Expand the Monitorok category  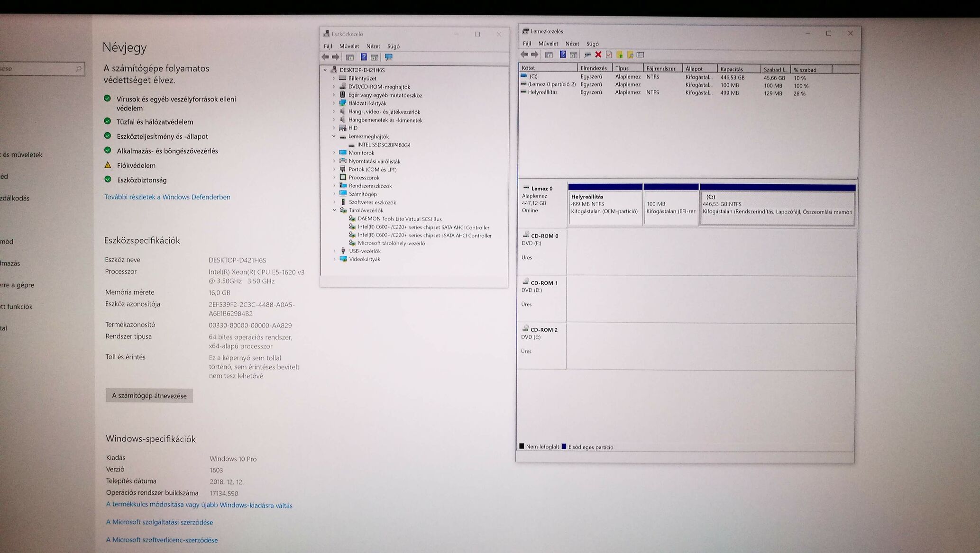click(334, 153)
